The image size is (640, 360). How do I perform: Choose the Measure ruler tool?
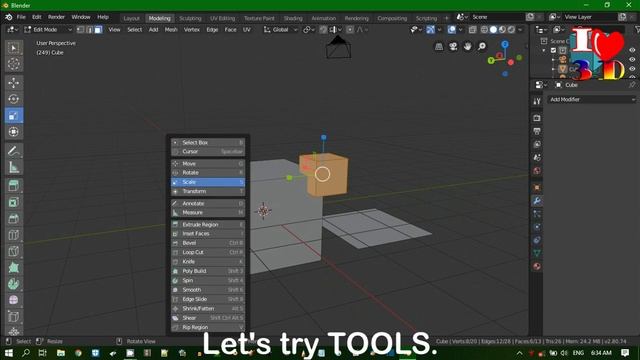pos(13,167)
